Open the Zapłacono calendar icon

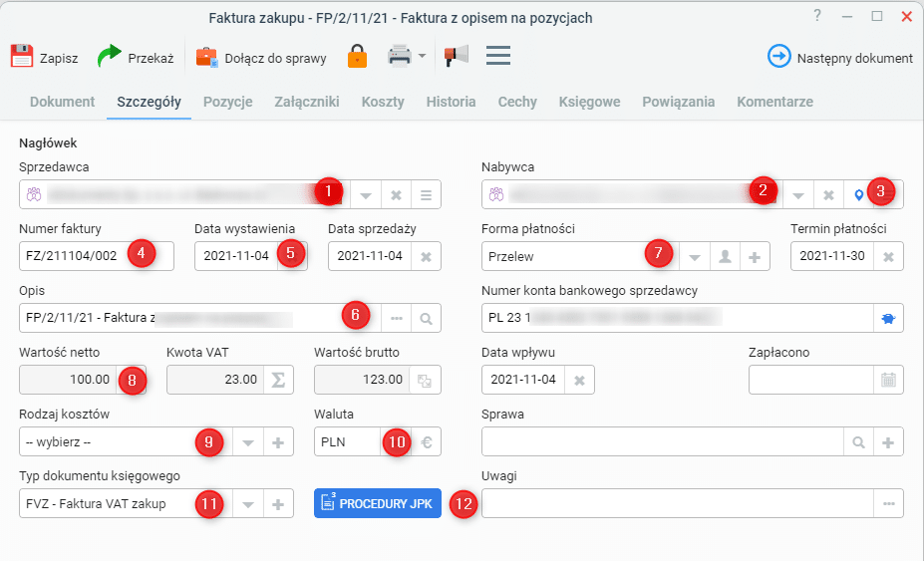click(889, 380)
